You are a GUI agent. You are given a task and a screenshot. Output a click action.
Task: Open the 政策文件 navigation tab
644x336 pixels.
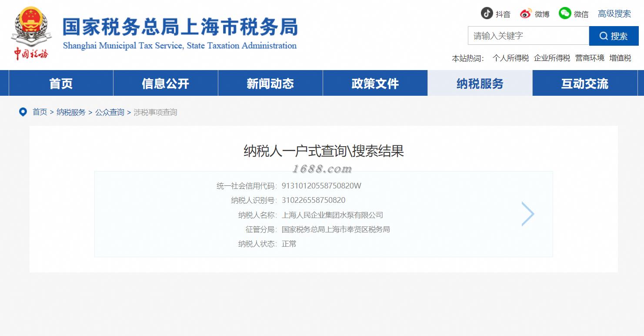(x=375, y=83)
